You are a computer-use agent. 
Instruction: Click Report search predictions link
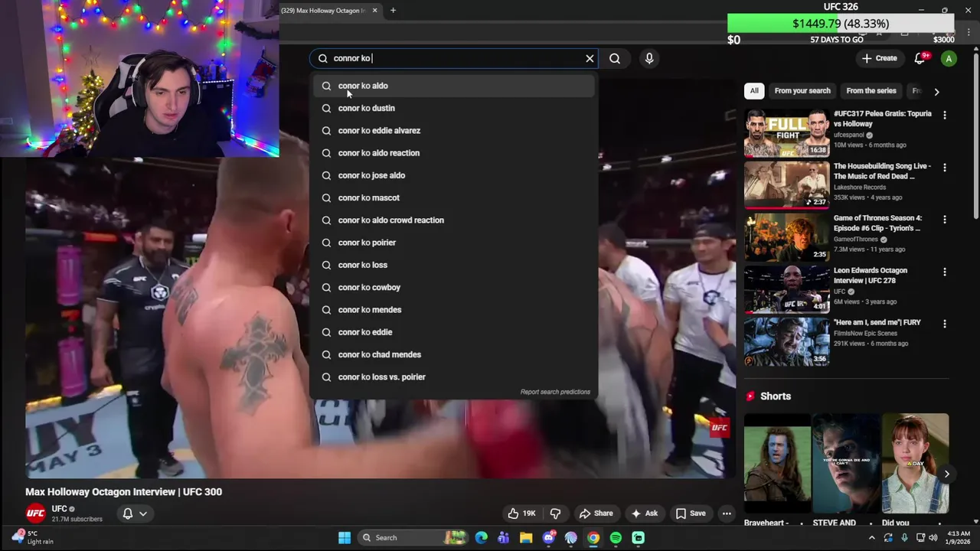click(x=555, y=392)
